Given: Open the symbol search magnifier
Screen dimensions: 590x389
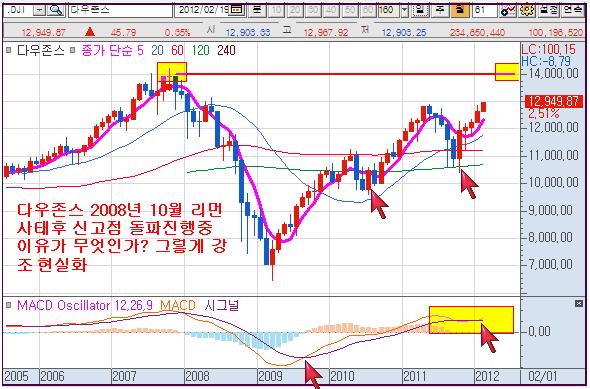Looking at the screenshot, I should (x=56, y=10).
